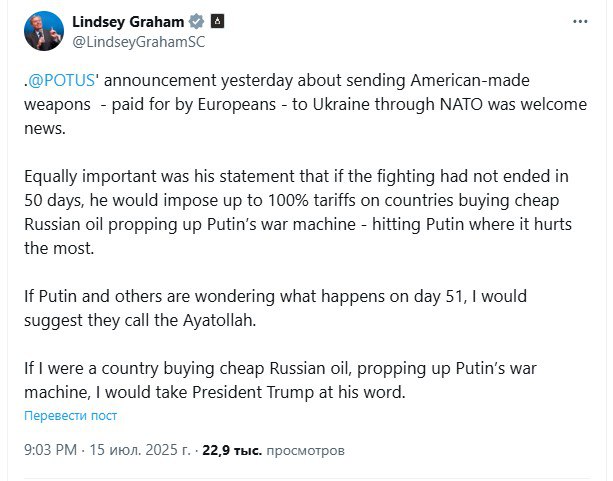The height and width of the screenshot is (481, 613).
Task: Click the Перевести пост translate link
Action: point(70,415)
